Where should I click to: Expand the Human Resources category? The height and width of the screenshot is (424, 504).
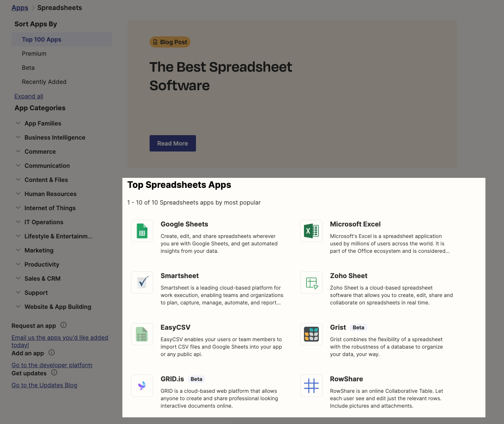click(18, 193)
